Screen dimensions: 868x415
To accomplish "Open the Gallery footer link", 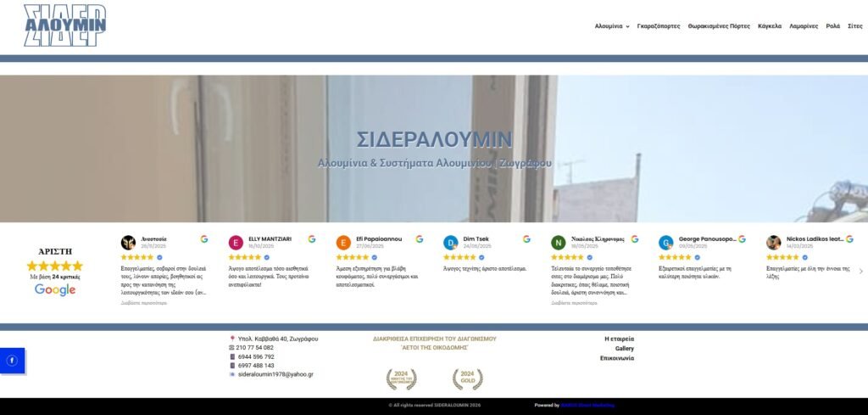I will pyautogui.click(x=625, y=349).
